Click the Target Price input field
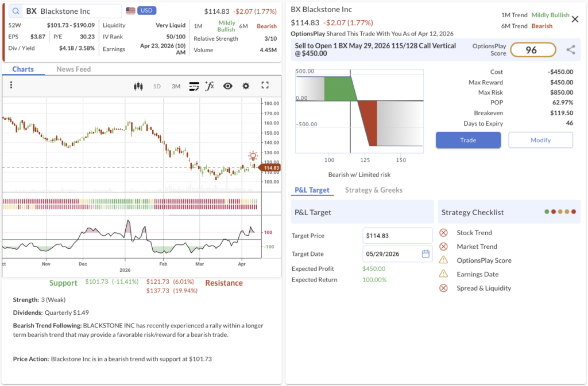The image size is (588, 386). [x=397, y=236]
